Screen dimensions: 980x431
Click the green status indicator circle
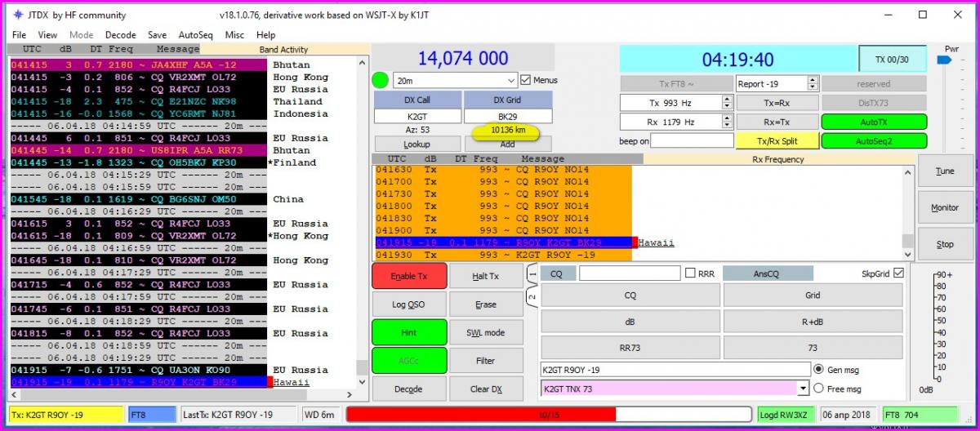point(380,81)
